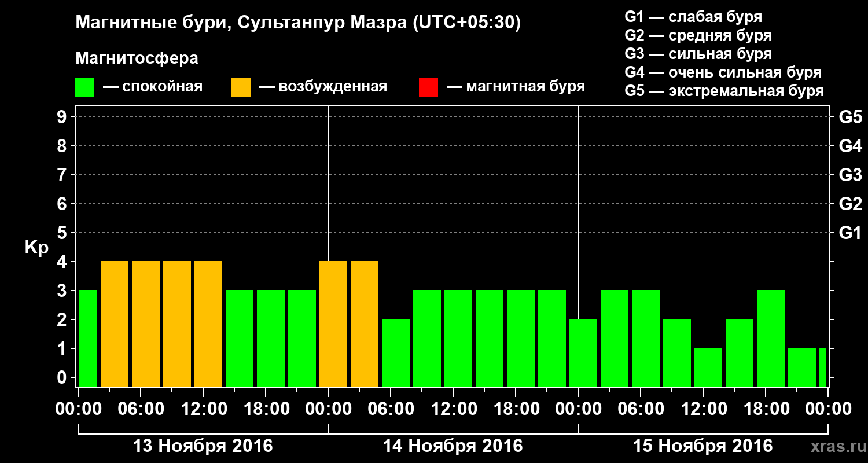The width and height of the screenshot is (868, 463).
Task: Click the 'G3 — сильная буря' definition
Action: point(698,54)
